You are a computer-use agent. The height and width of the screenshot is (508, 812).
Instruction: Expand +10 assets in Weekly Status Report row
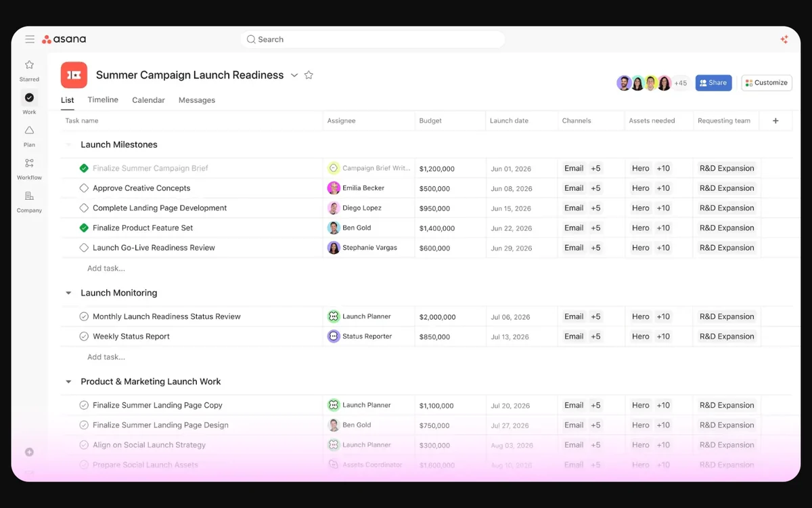point(663,336)
